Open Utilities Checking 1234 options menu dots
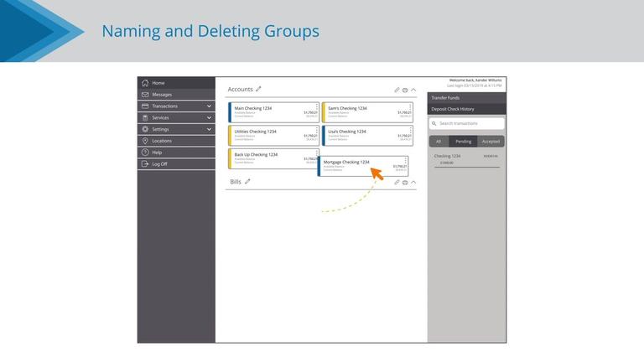644x362 pixels. tap(316, 130)
